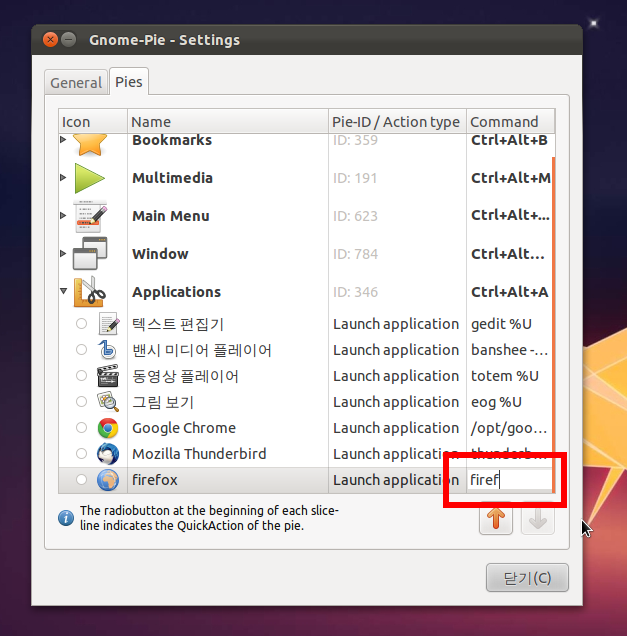The image size is (627, 636).
Task: Click the Ctrl+Alt+A hotkey cell
Action: tap(509, 292)
